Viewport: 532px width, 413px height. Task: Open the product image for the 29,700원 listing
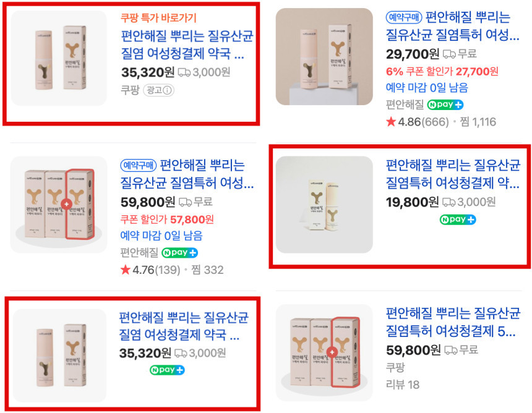(324, 57)
